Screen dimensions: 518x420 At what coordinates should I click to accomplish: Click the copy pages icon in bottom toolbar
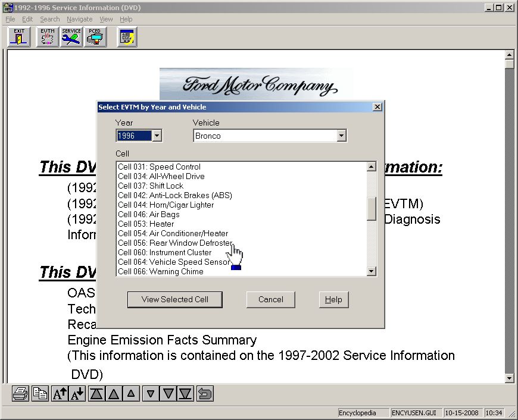click(x=40, y=394)
